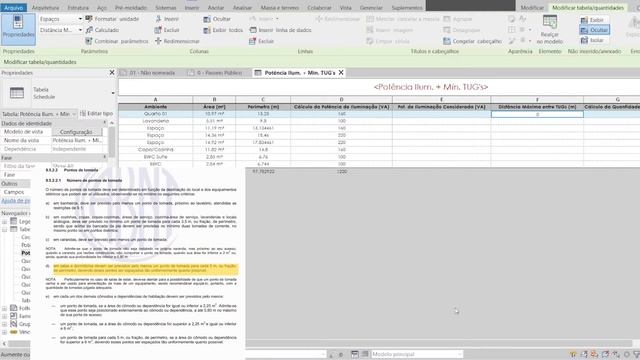This screenshot has height=360, width=640.
Task: Click Inserir linha de dados icon
Action: point(253,30)
